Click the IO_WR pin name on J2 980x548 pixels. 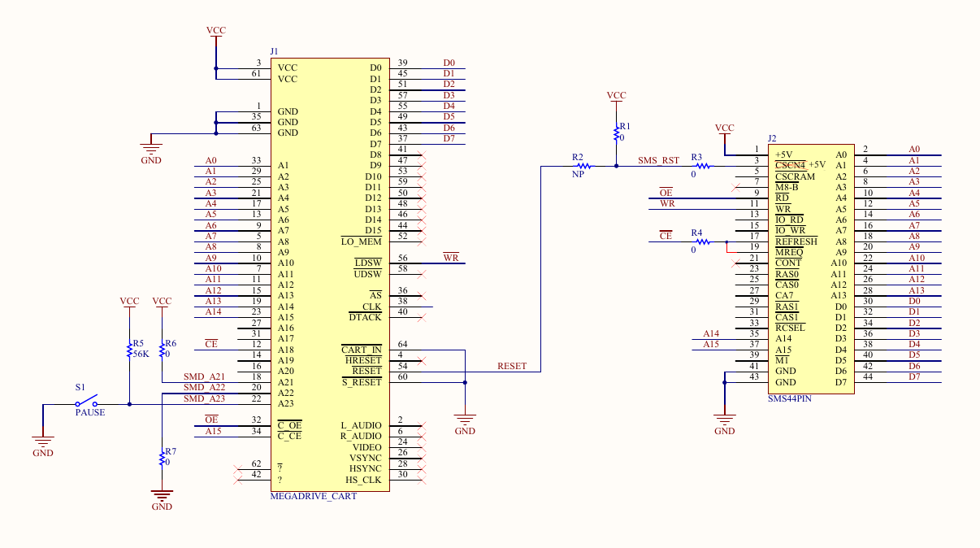[x=790, y=230]
